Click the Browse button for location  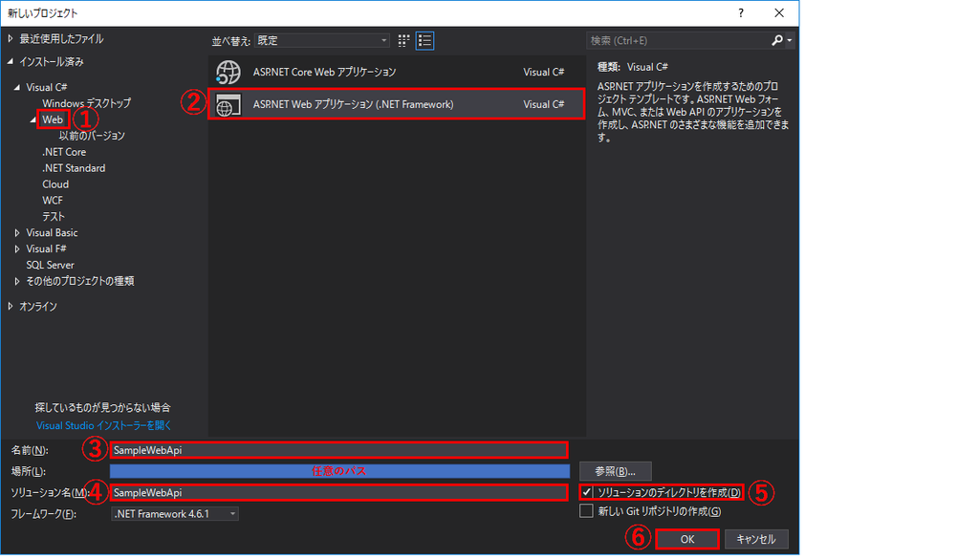click(x=616, y=471)
